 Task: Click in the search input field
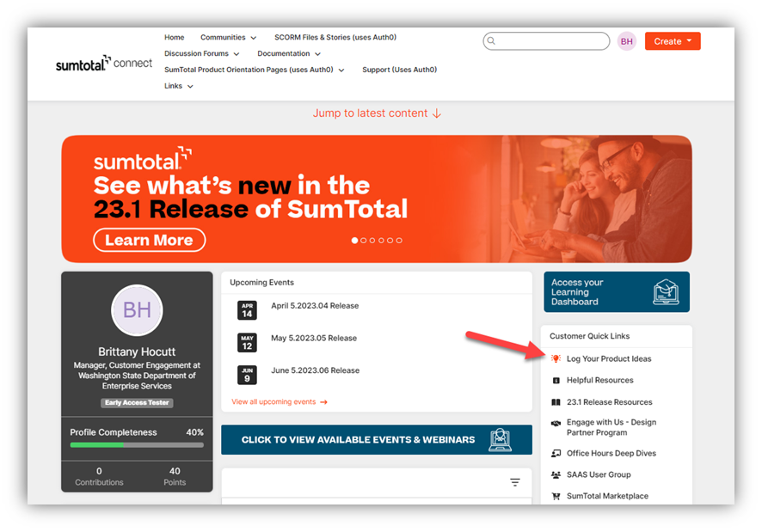pos(546,40)
